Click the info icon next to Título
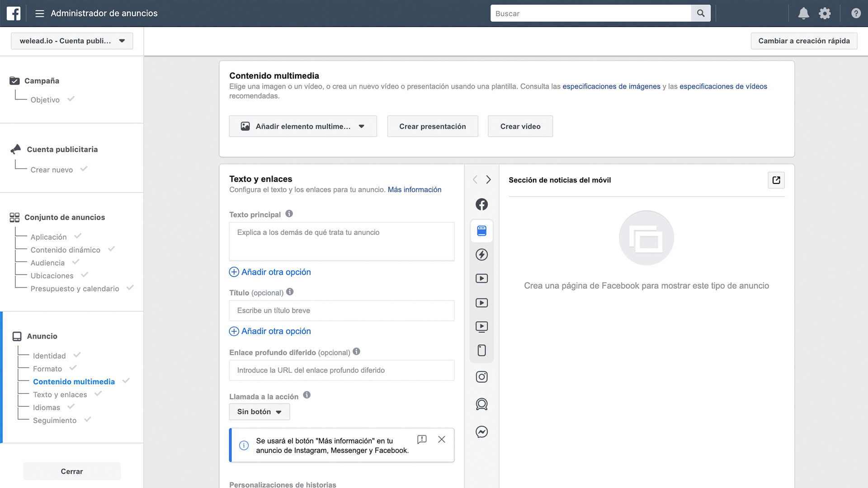This screenshot has height=488, width=868. coord(290,292)
